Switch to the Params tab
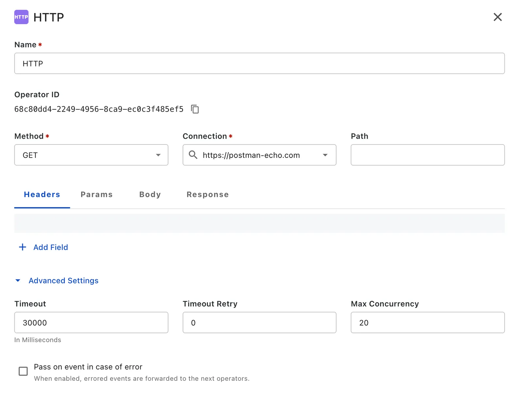This screenshot has width=523, height=420. [97, 195]
